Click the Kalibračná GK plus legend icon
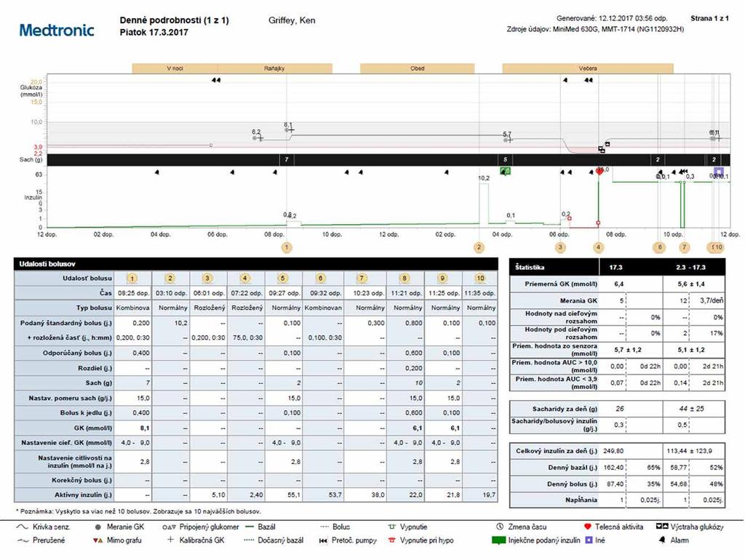745x560 pixels. [170, 540]
